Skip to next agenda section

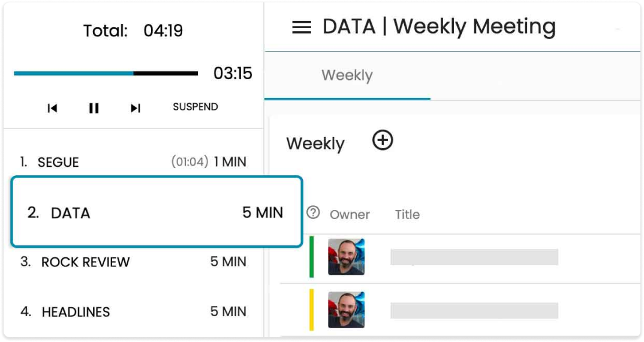(x=136, y=108)
